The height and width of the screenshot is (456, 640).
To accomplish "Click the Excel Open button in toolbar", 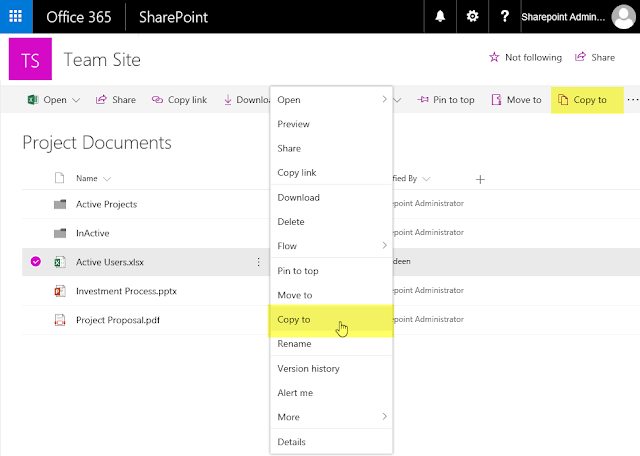I will tap(47, 100).
